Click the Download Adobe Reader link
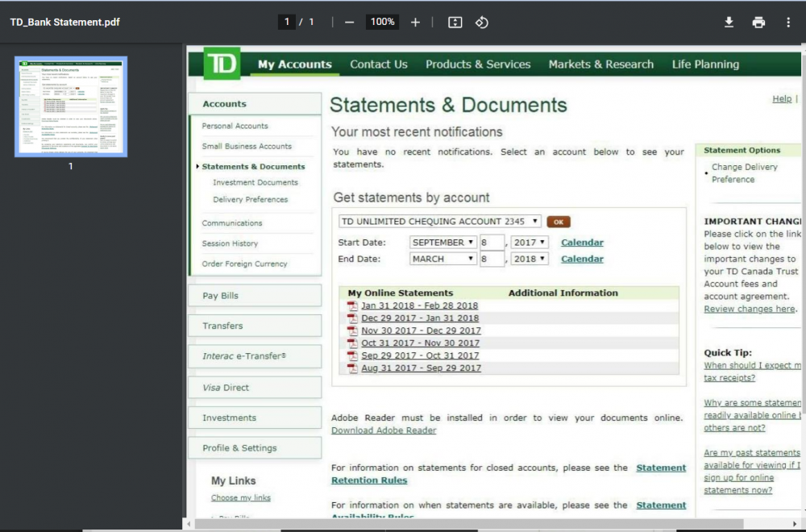806x532 pixels. coord(384,430)
